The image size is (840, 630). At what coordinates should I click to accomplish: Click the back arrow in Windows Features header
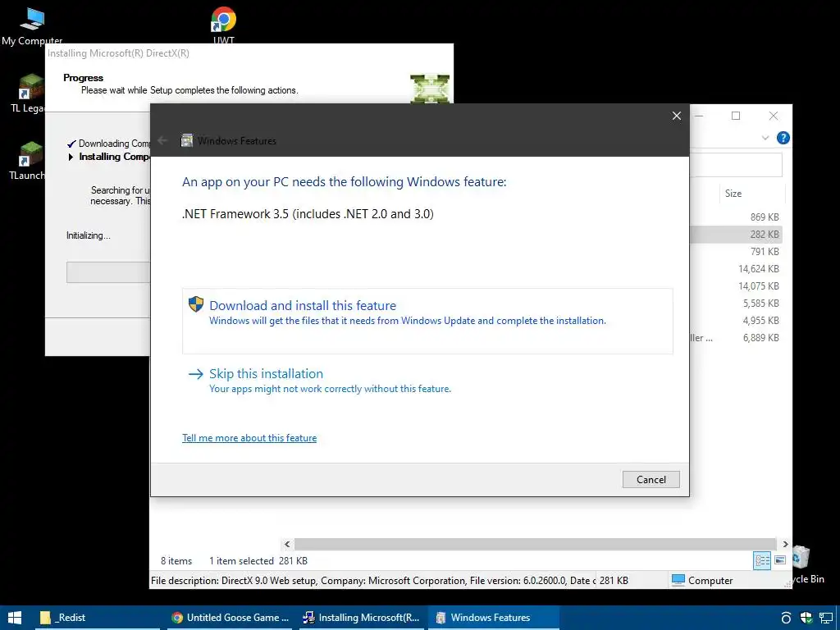[162, 140]
